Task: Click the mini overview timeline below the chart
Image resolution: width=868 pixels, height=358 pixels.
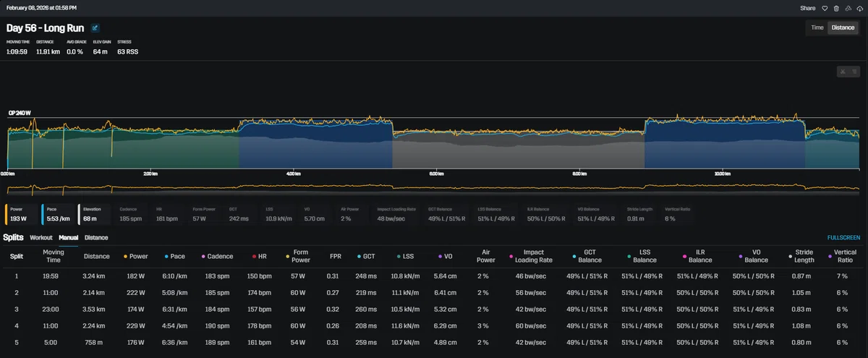Action: point(433,188)
